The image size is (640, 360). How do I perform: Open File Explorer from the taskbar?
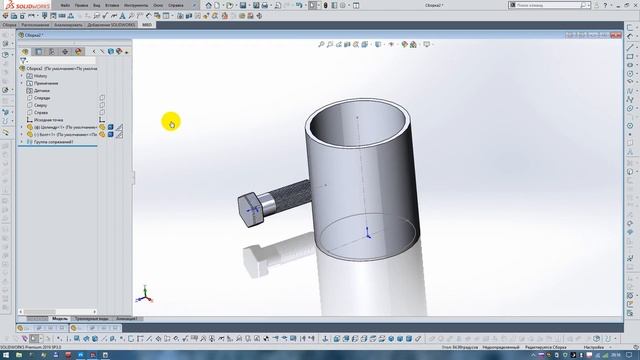pos(19,355)
